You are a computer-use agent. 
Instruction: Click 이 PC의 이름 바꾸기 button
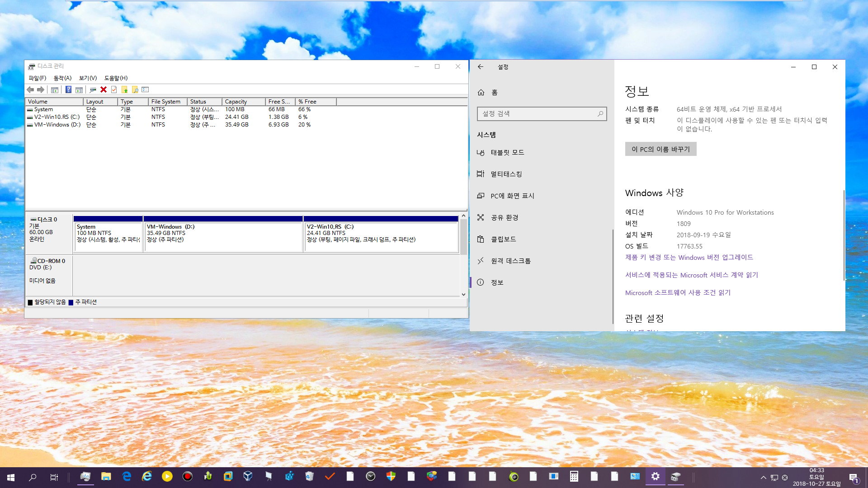660,150
